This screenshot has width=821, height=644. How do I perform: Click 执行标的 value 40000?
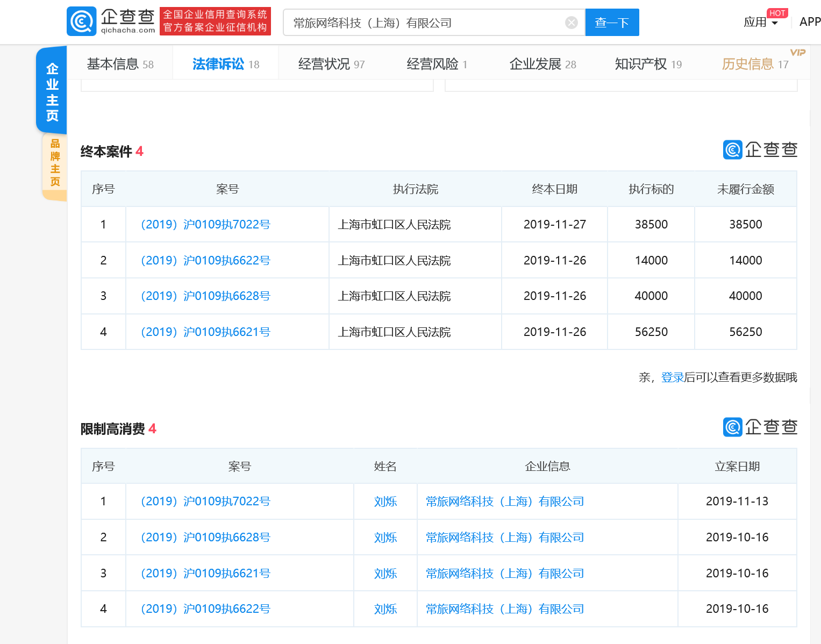[x=651, y=296]
